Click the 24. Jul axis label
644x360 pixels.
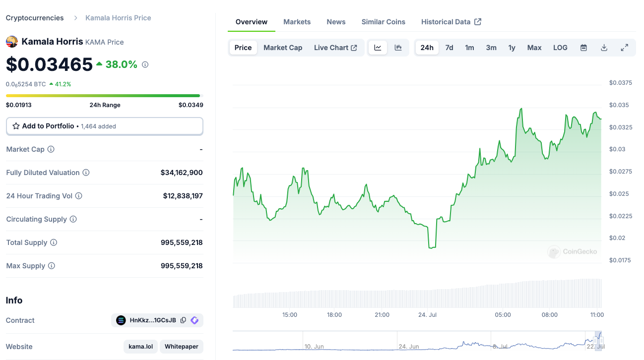pos(427,315)
